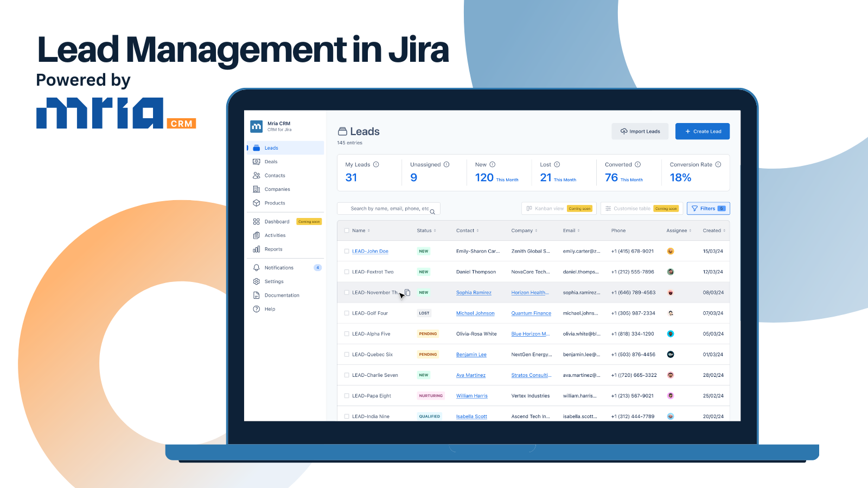Viewport: 868px width, 488px height.
Task: Sort by the Contact column header
Action: (467, 230)
